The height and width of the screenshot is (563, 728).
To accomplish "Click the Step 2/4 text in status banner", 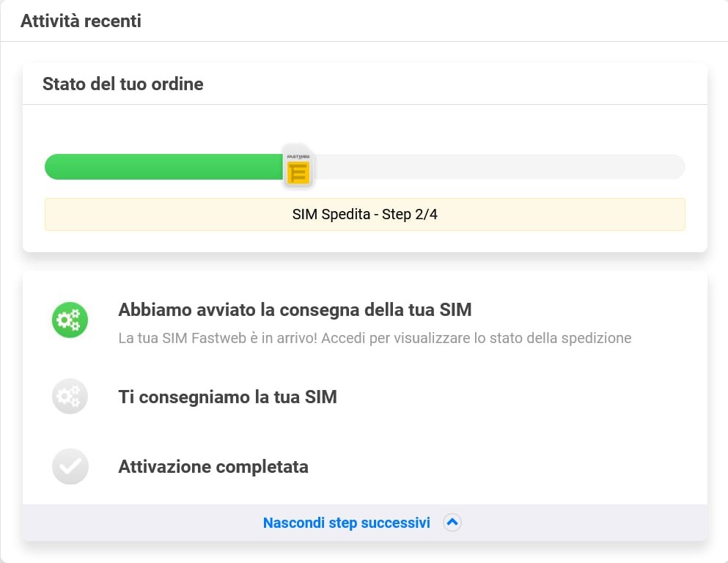I will (410, 215).
